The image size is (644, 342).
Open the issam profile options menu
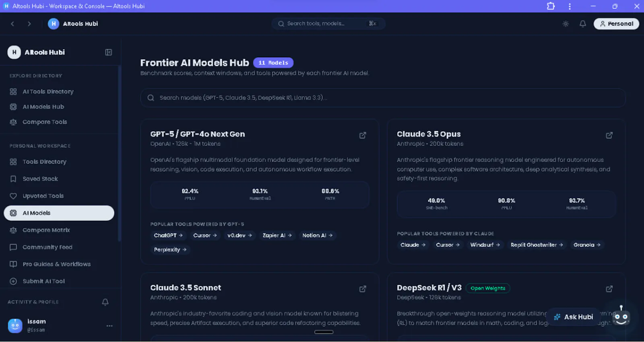[109, 325]
